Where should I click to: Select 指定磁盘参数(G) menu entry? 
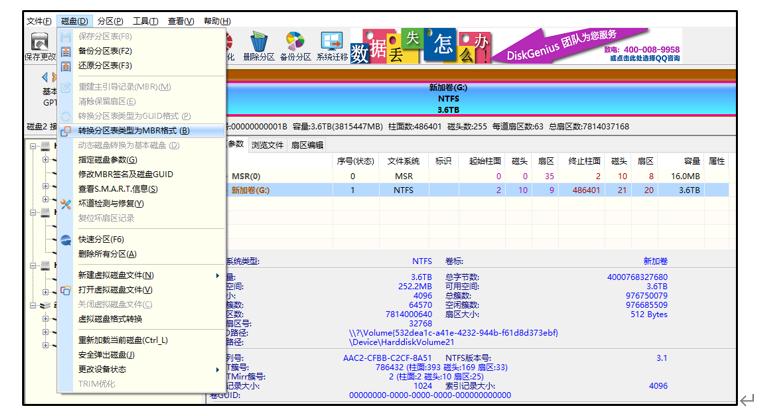pos(108,160)
